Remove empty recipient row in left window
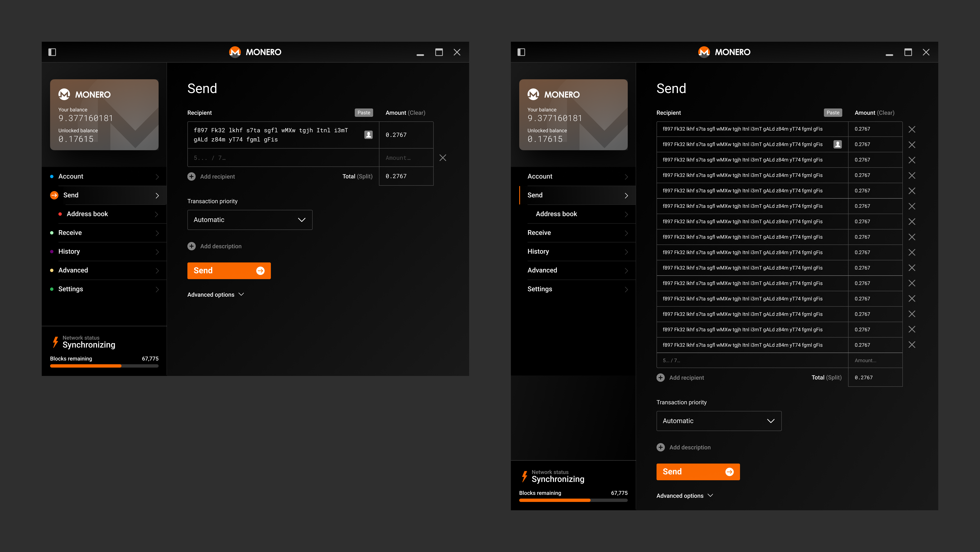 coord(443,158)
